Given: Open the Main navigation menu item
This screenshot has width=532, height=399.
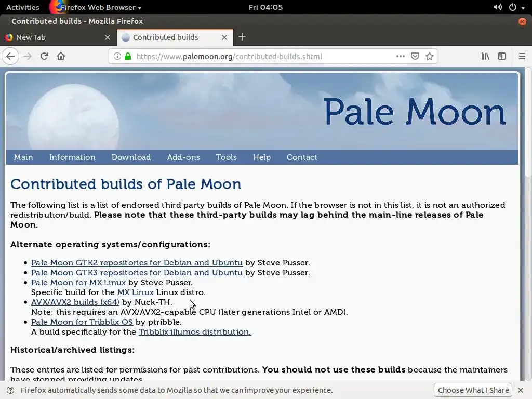Looking at the screenshot, I should tap(23, 157).
